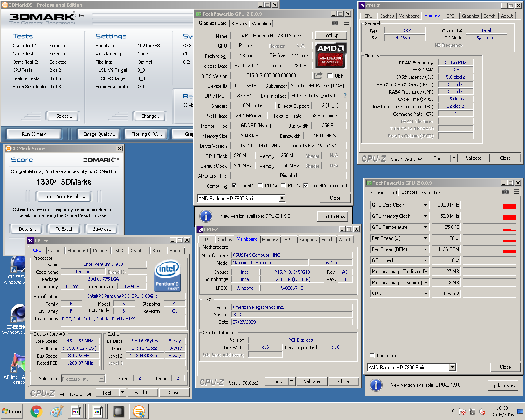The height and width of the screenshot is (420, 525).
Task: Show hidden tray icons arrow
Action: [453, 411]
